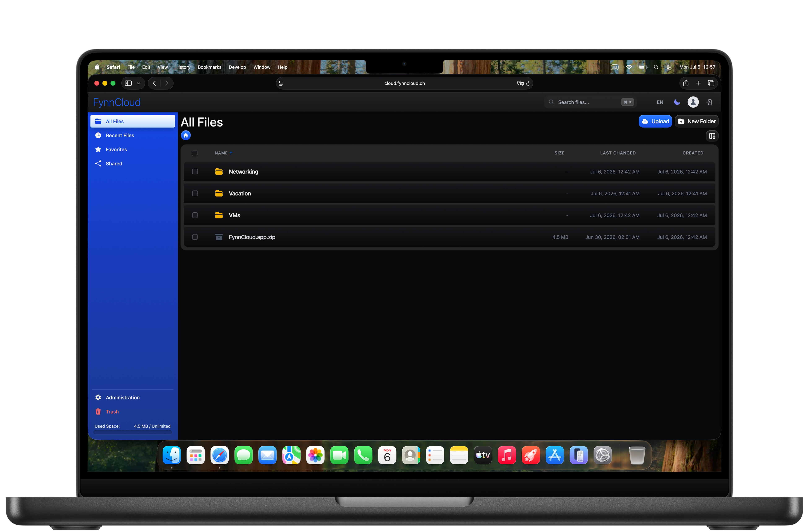Sort by the CREATED column header
Image resolution: width=809 pixels, height=532 pixels.
pos(693,153)
